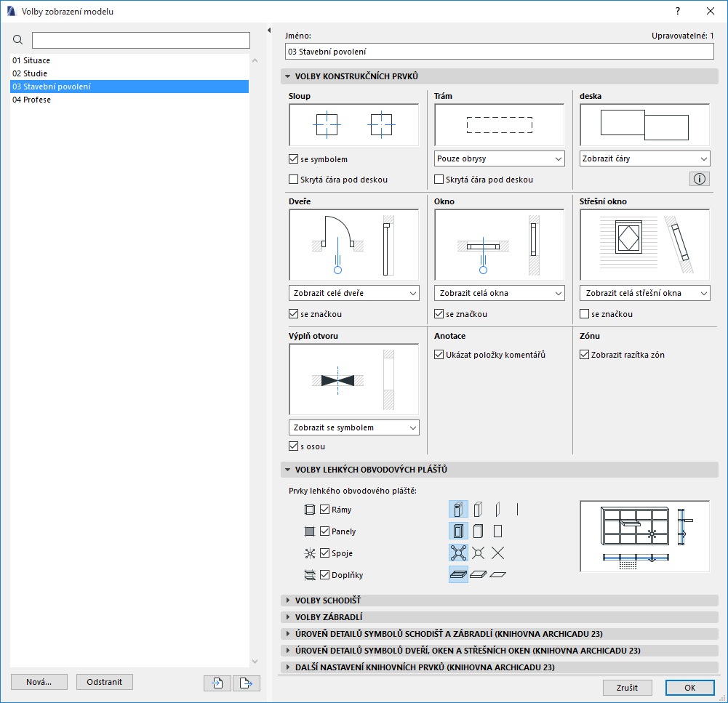Select the simplified panel display icon

pyautogui.click(x=478, y=531)
